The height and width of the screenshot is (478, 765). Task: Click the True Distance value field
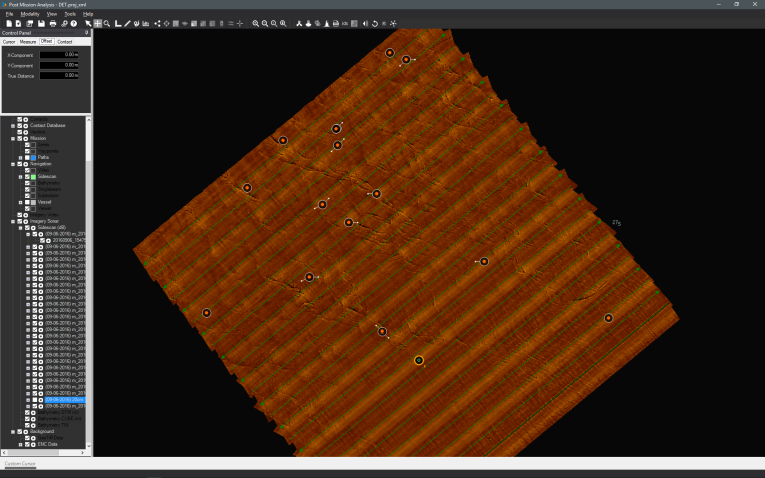click(59, 76)
